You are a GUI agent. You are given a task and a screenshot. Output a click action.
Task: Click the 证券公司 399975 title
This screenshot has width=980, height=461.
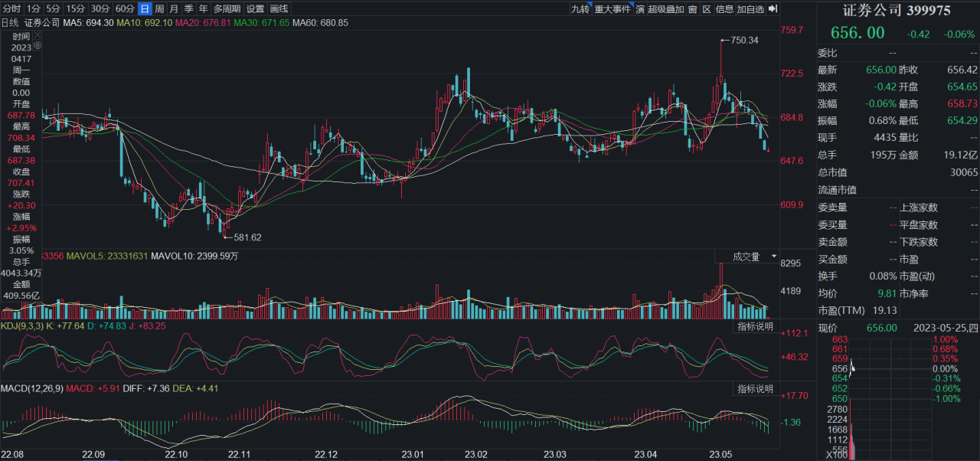(897, 10)
